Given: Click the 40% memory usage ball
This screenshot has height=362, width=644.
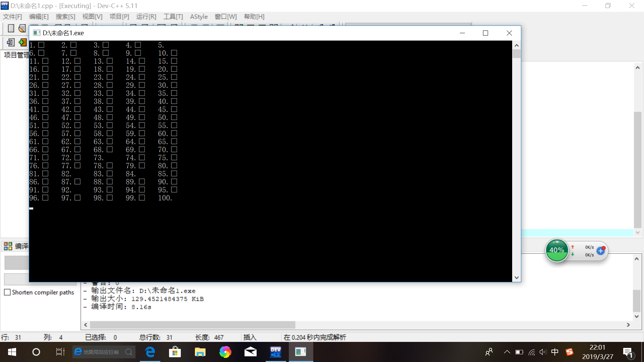Looking at the screenshot, I should (x=557, y=250).
